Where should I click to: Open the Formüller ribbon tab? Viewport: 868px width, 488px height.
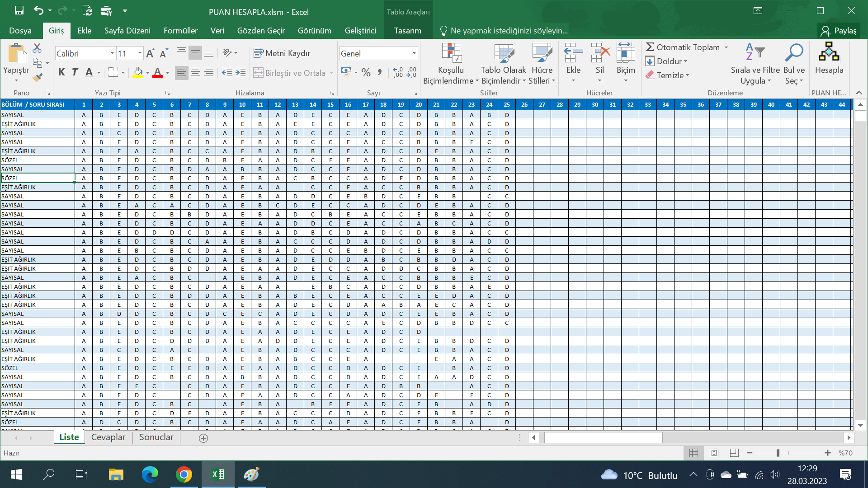click(180, 31)
